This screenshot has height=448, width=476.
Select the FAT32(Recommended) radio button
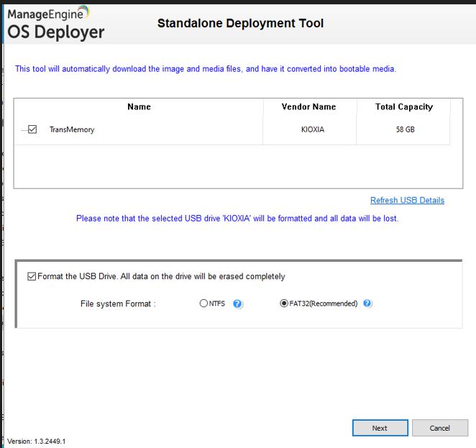coord(284,303)
